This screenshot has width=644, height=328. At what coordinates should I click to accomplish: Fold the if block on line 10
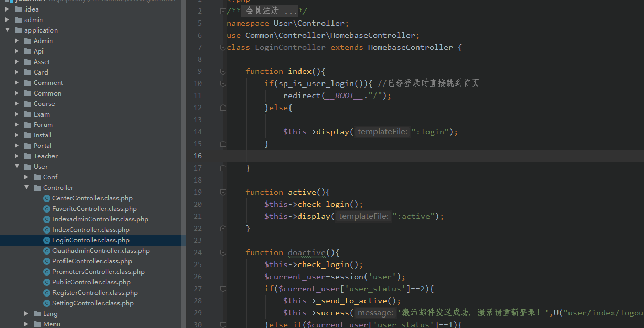223,83
